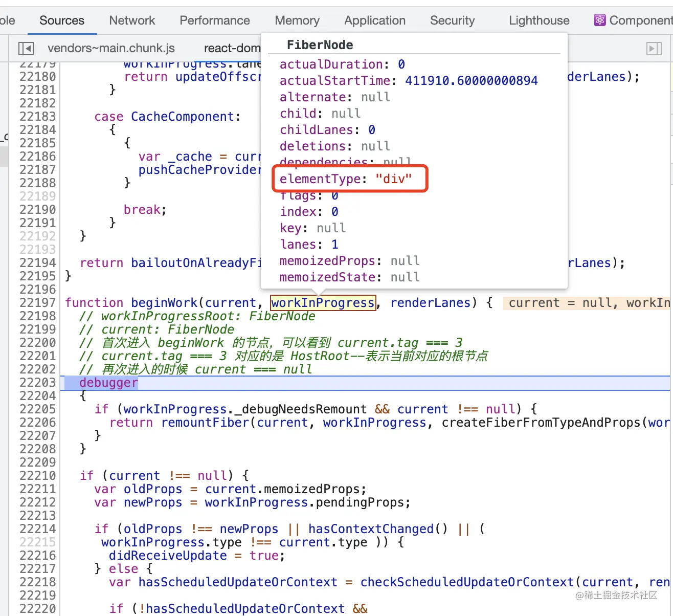Image resolution: width=673 pixels, height=616 pixels.
Task: Switch to the Memory tab
Action: coord(297,20)
